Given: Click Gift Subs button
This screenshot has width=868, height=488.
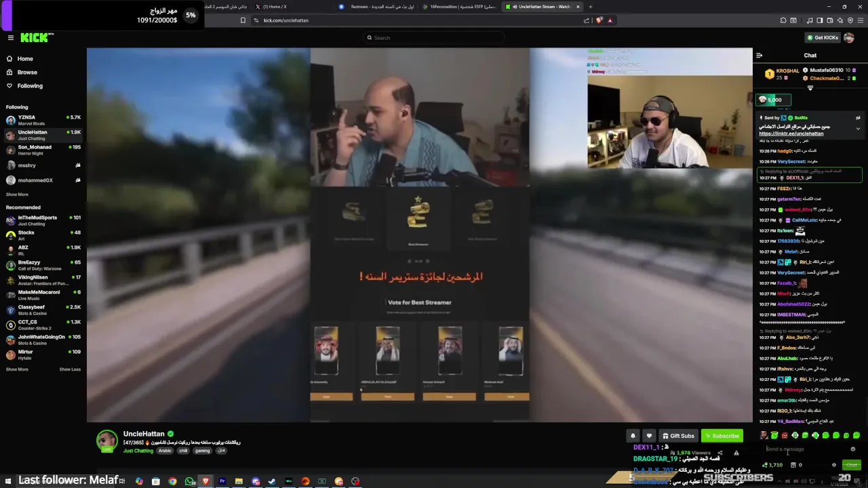Looking at the screenshot, I should (678, 436).
